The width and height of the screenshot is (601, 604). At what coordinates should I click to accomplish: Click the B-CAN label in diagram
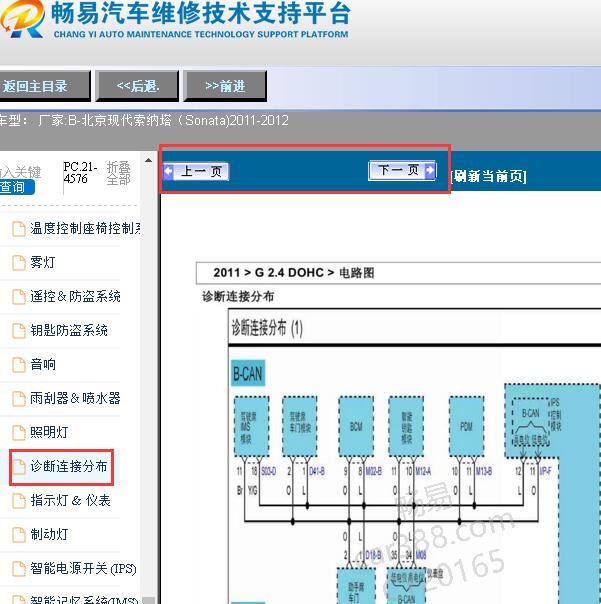coord(248,374)
